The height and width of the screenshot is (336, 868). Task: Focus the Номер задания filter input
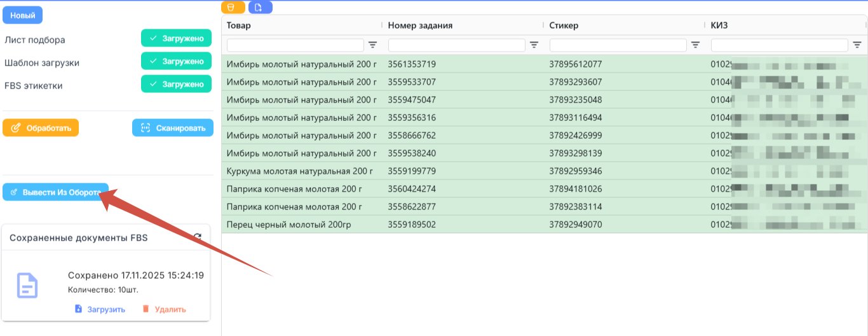coord(457,45)
